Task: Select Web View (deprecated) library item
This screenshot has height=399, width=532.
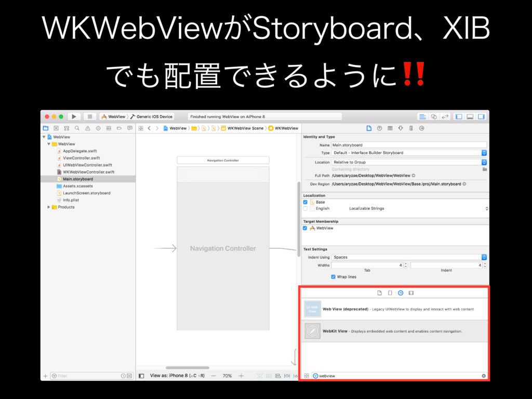Action: click(x=395, y=309)
